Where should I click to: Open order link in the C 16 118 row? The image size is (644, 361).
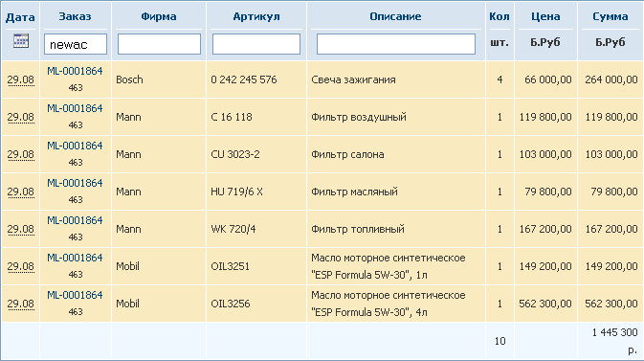(75, 108)
